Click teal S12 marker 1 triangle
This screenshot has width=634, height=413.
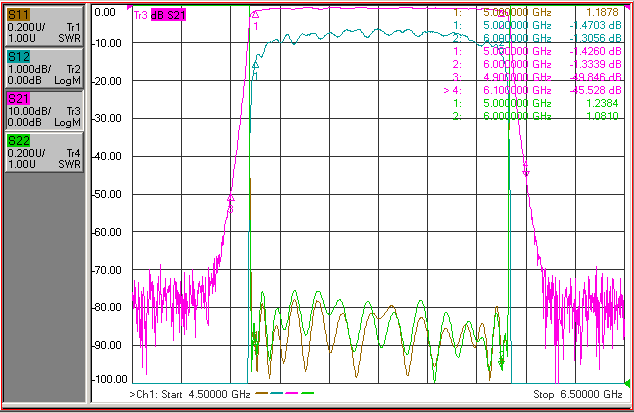point(255,65)
